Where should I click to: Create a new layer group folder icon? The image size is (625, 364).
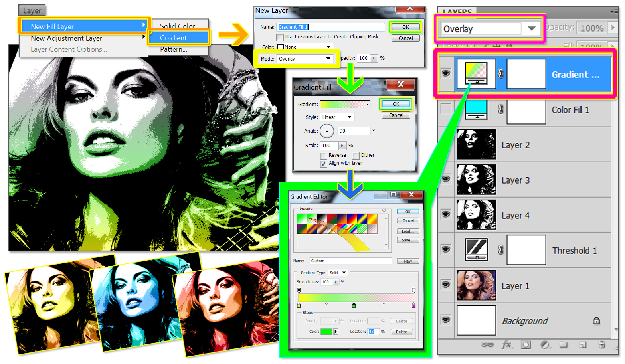tap(564, 345)
